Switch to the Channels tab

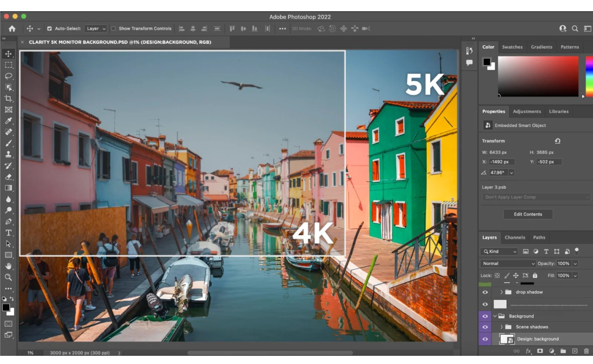(x=515, y=237)
